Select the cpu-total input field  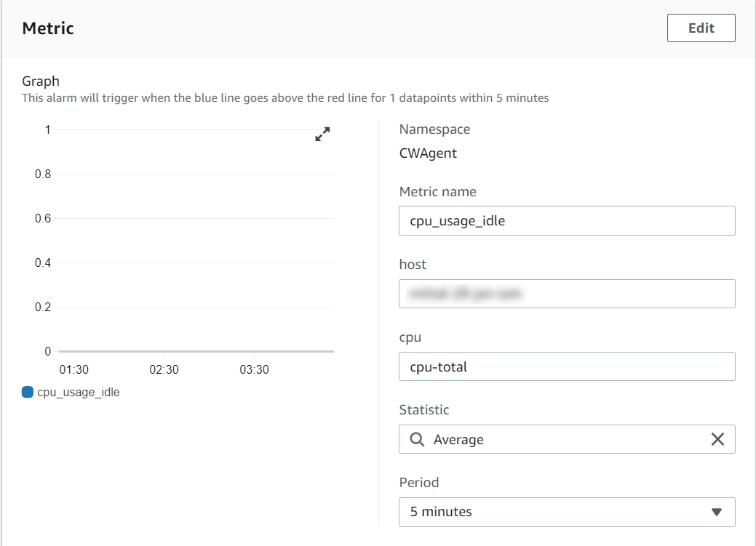pyautogui.click(x=567, y=366)
